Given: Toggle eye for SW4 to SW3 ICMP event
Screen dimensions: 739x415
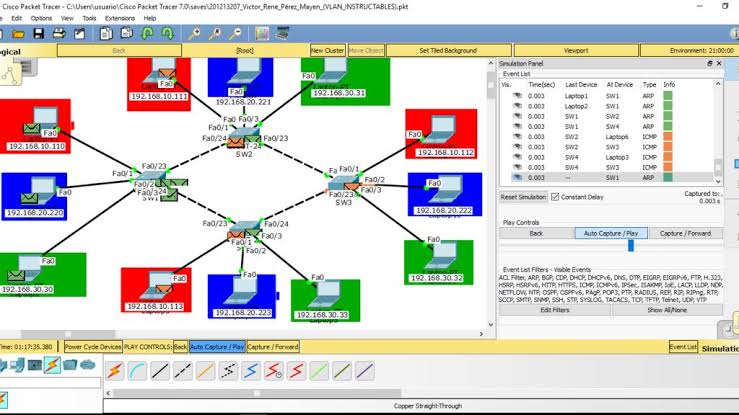Looking at the screenshot, I should tap(517, 167).
